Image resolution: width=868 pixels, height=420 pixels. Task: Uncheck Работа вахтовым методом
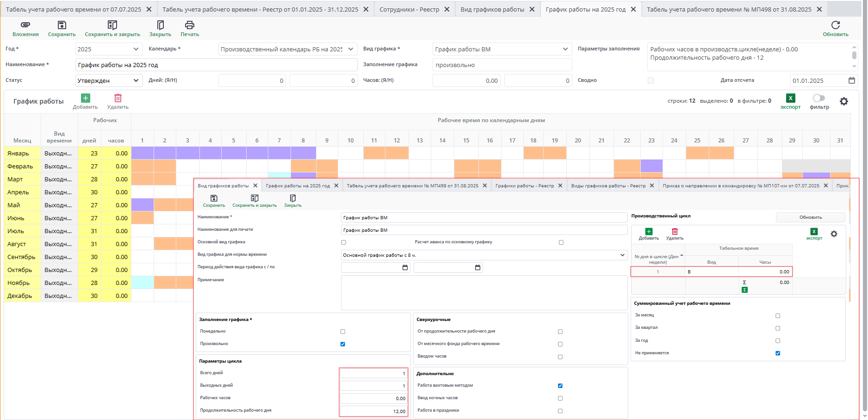[x=560, y=386]
